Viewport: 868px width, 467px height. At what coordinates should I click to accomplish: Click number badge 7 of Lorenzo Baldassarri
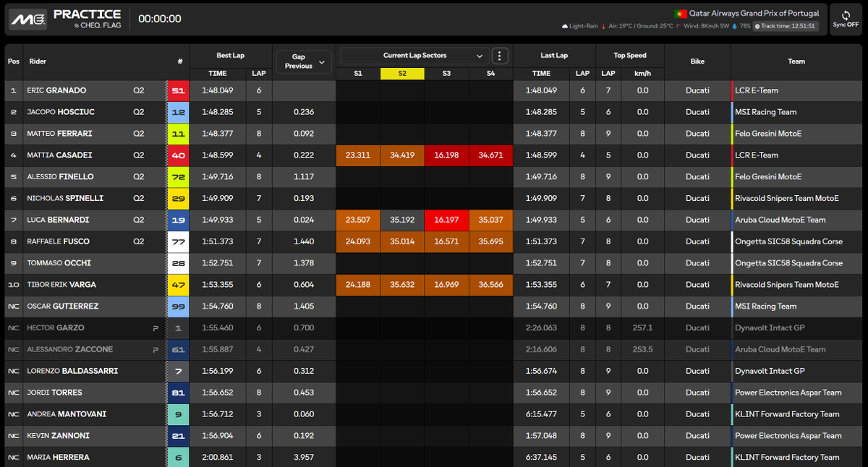tap(178, 371)
